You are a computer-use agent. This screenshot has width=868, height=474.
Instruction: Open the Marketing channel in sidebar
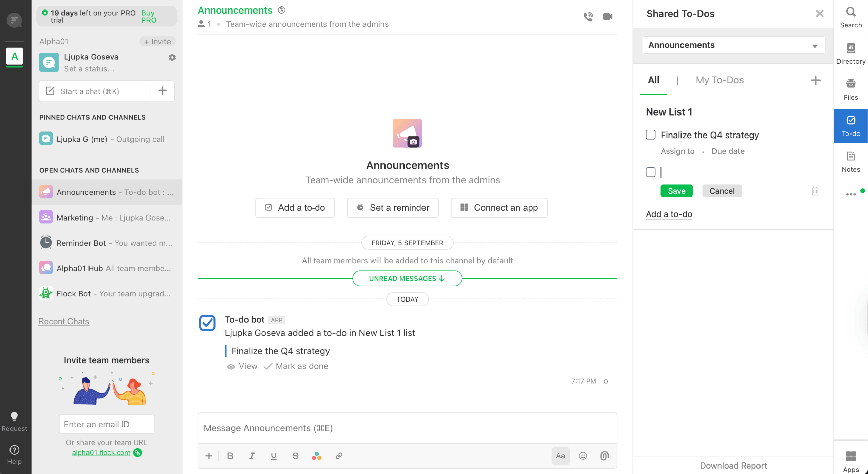click(x=107, y=218)
